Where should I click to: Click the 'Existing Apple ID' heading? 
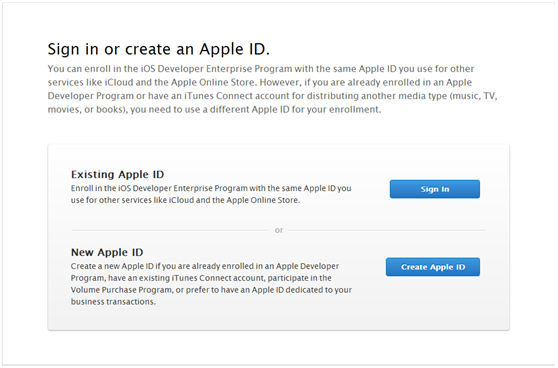(x=117, y=174)
